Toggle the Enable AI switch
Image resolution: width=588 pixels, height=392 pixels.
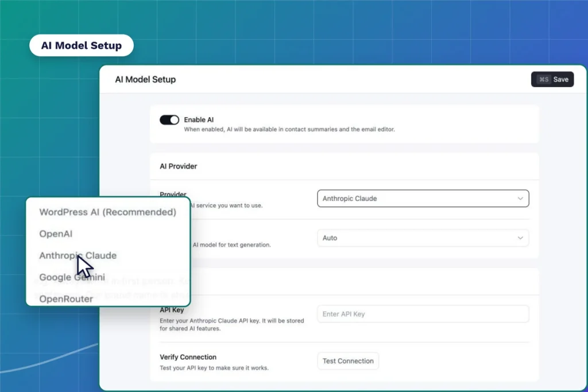[x=169, y=120]
